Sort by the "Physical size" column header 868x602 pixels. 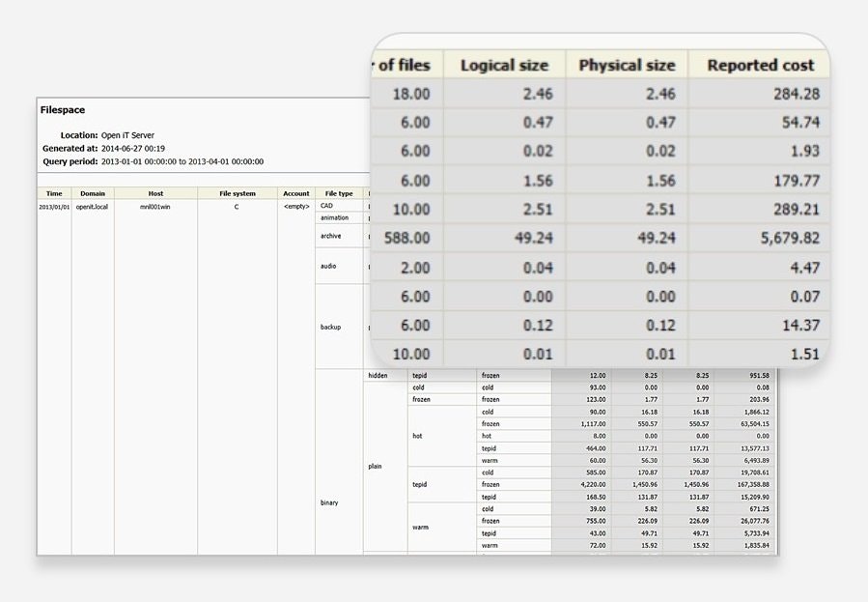pyautogui.click(x=626, y=64)
